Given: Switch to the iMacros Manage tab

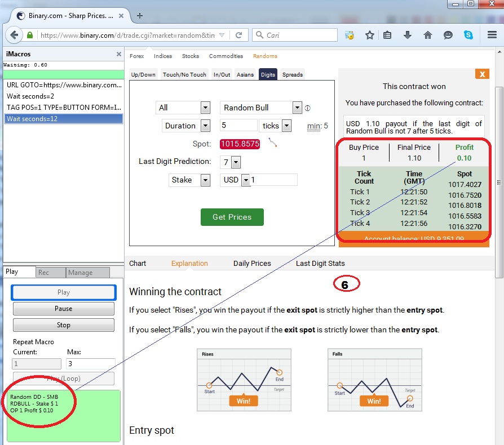Looking at the screenshot, I should [x=88, y=272].
